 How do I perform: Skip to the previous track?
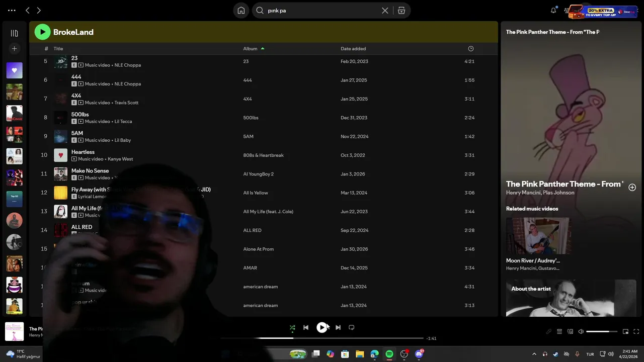[x=305, y=327]
